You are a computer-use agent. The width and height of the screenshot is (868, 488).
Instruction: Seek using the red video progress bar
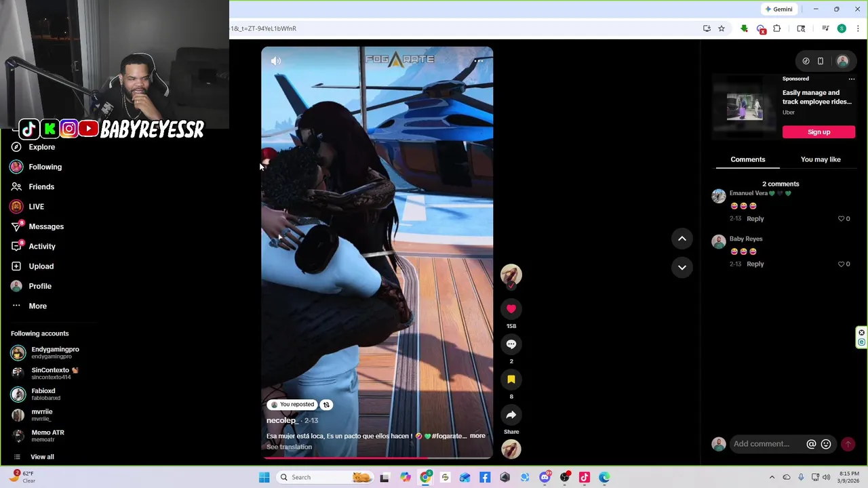[377, 457]
